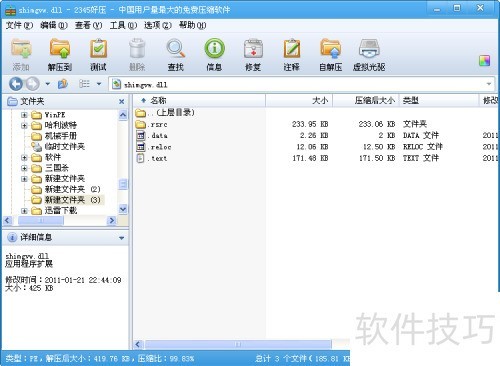Open the 编辑(E) menu
The height and width of the screenshot is (366, 500).
[x=53, y=25]
